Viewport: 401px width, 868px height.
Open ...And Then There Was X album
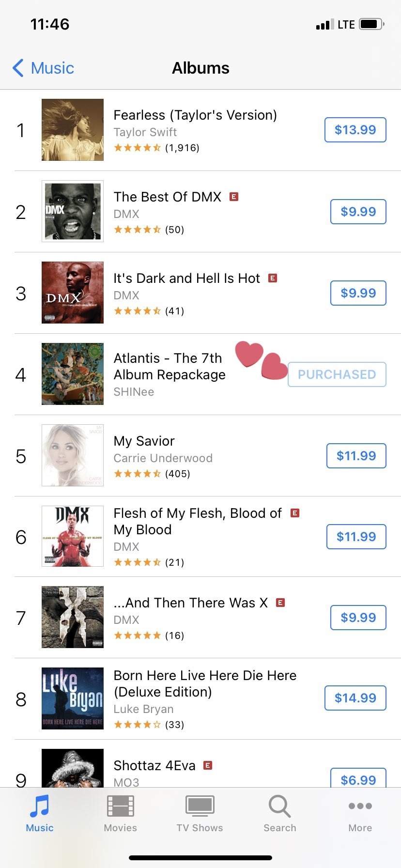pyautogui.click(x=190, y=603)
